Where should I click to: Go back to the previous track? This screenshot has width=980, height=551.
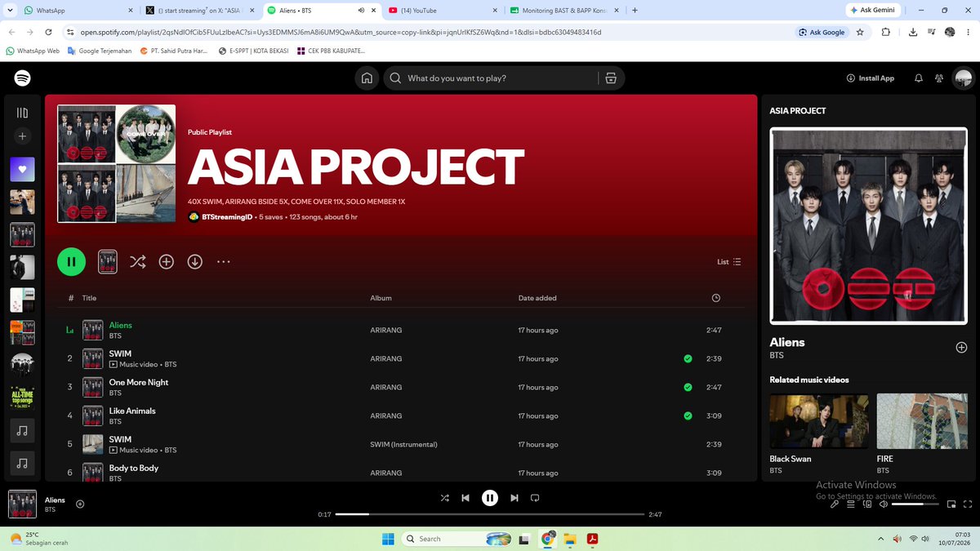[465, 497]
